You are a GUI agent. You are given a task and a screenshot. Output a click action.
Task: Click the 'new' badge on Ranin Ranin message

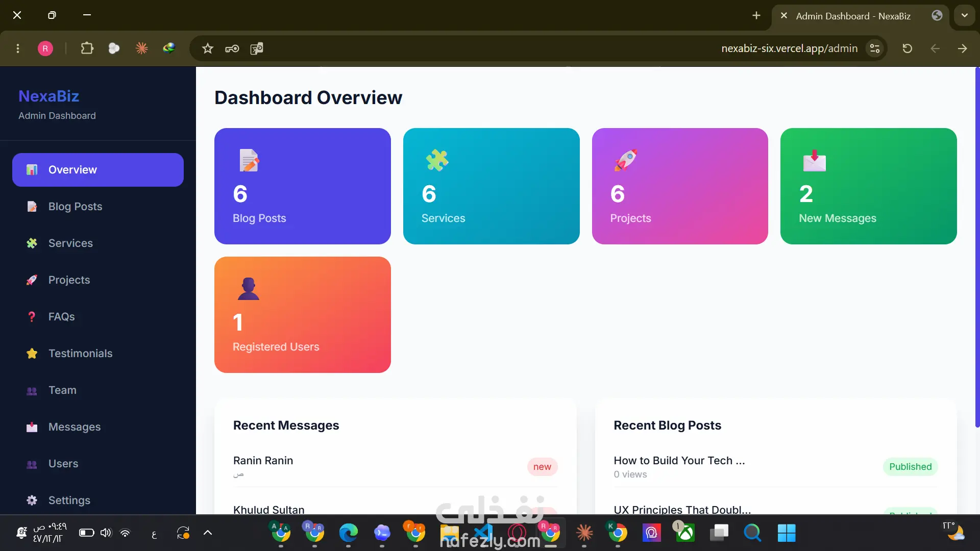coord(542,467)
